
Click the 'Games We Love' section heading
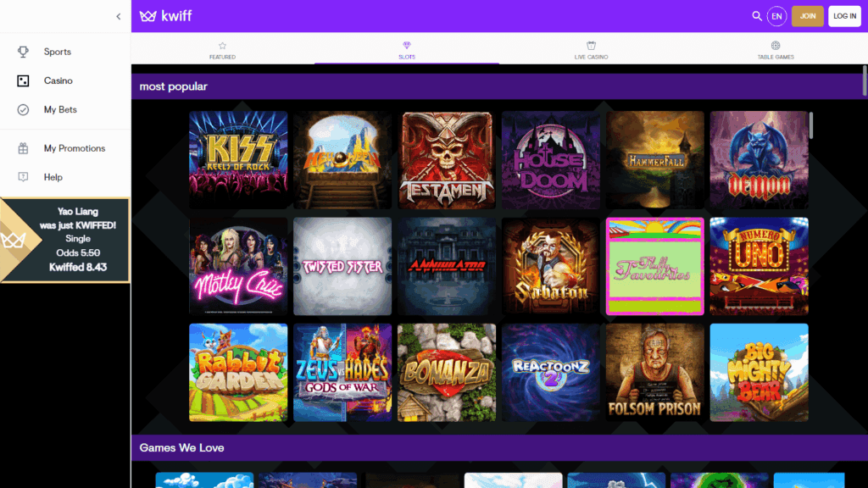(181, 447)
